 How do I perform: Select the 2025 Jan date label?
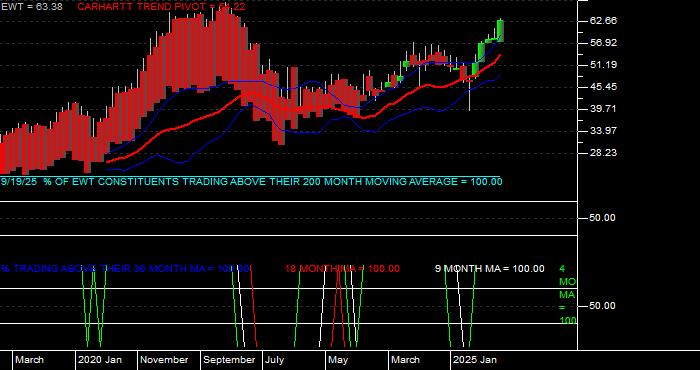[475, 360]
